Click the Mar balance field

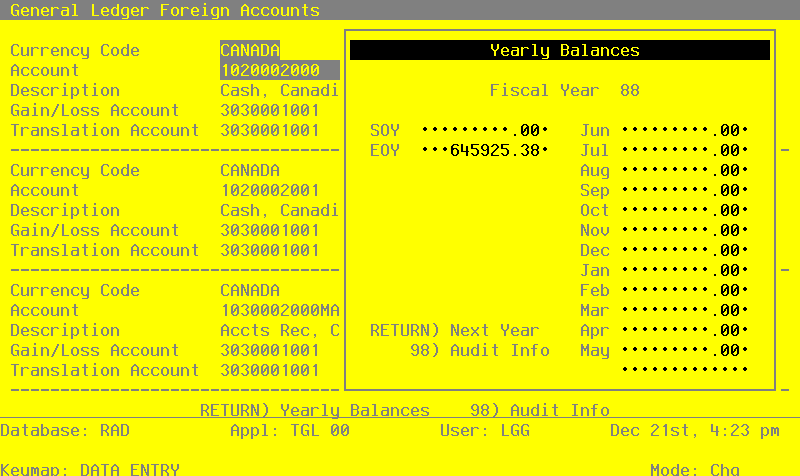[x=685, y=310]
